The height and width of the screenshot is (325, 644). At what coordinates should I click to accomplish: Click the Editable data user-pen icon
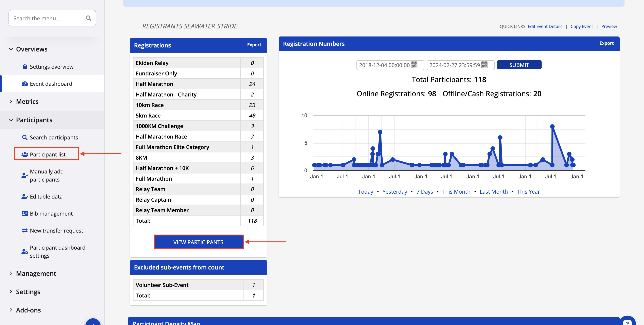[x=25, y=196]
